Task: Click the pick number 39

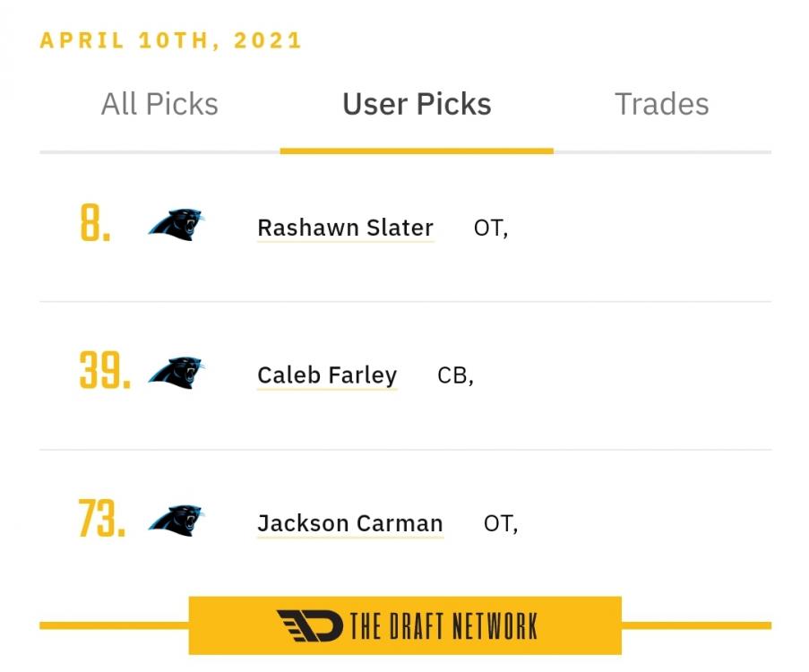Action: pos(105,372)
